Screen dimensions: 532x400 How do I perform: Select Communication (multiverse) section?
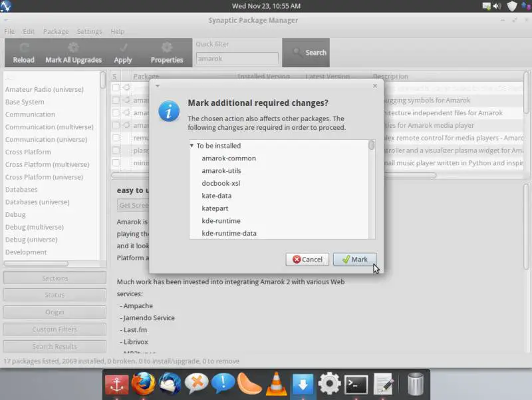point(49,127)
